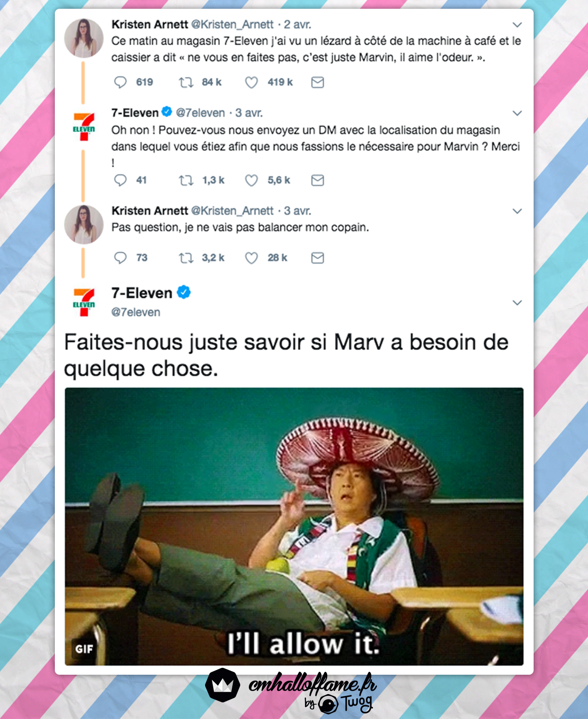Open the @Kristen_Arnett handle in first tweet

[x=232, y=24]
